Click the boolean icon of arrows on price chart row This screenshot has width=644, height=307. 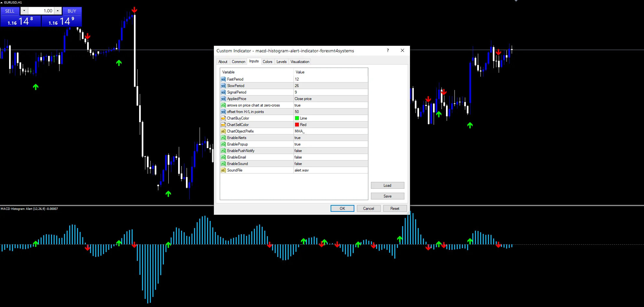point(223,105)
